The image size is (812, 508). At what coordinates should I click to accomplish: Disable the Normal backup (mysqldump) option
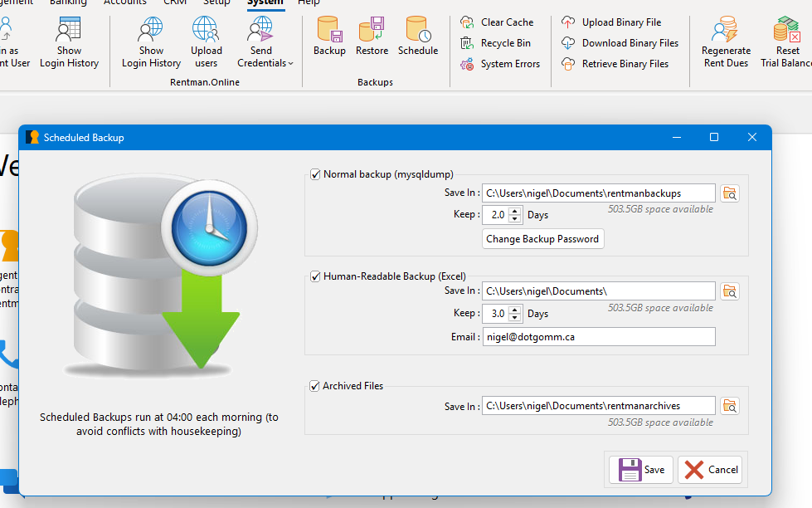pos(315,174)
